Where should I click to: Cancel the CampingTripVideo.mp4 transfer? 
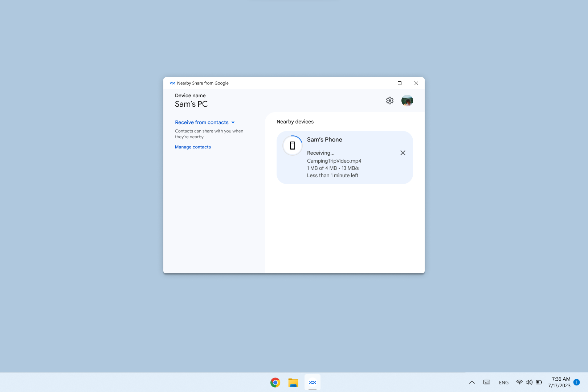[403, 153]
